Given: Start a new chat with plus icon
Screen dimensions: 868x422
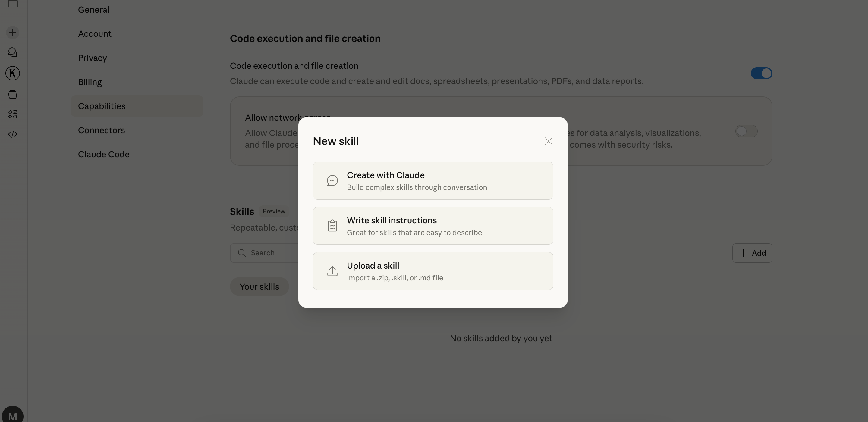Looking at the screenshot, I should 13,33.
